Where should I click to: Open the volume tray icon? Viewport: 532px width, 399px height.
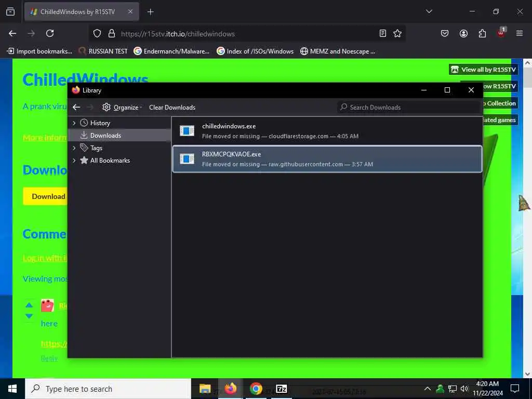pos(464,389)
